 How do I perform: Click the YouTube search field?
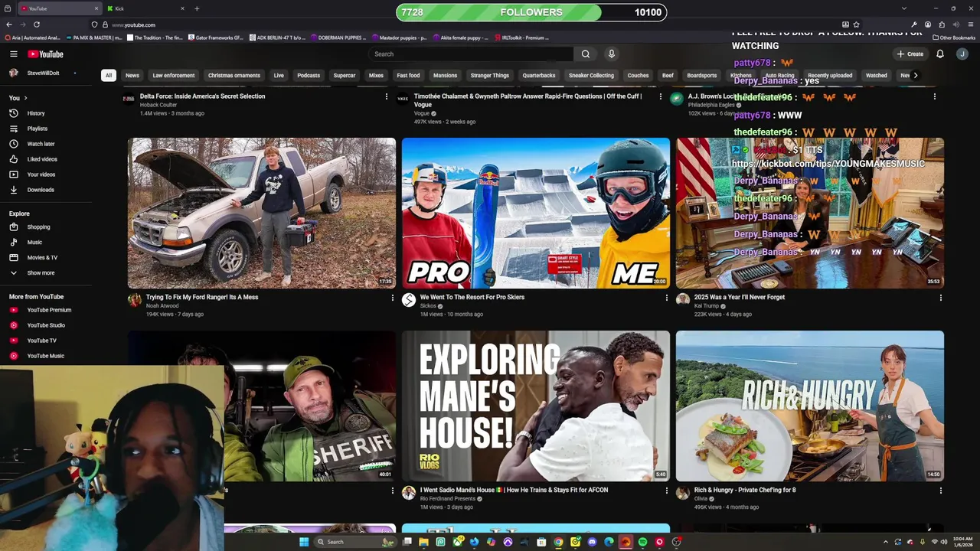coord(471,54)
